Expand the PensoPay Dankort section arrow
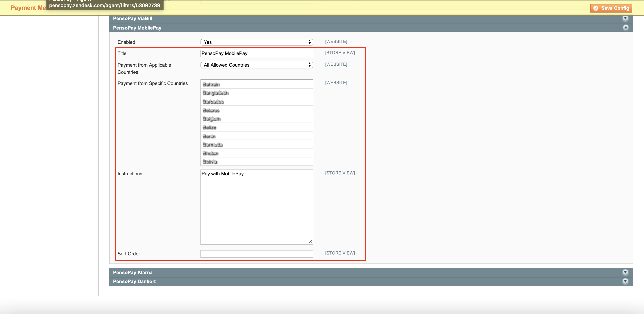The height and width of the screenshot is (314, 644). click(x=625, y=281)
